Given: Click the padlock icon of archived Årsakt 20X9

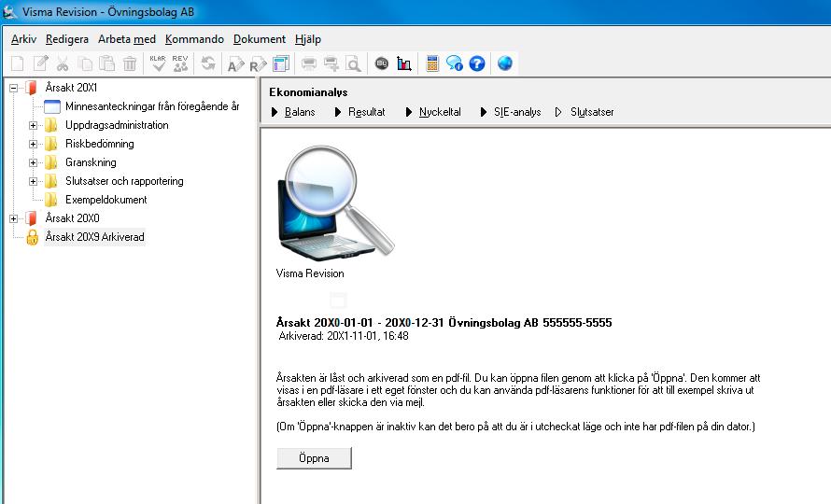Looking at the screenshot, I should 33,237.
